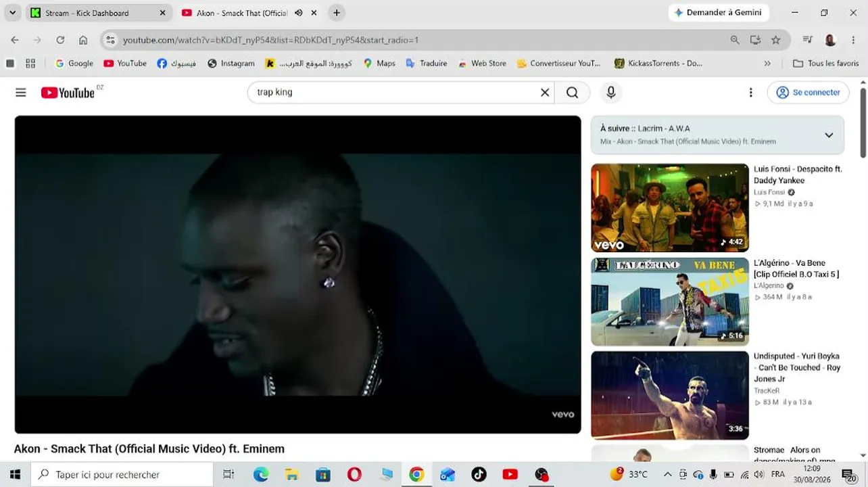868x487 pixels.
Task: Click 'Demander à Gemini' button
Action: (717, 13)
